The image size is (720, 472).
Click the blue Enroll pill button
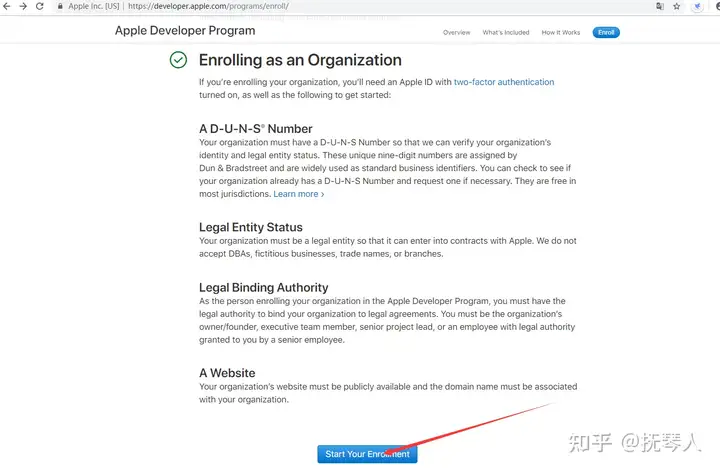point(606,33)
